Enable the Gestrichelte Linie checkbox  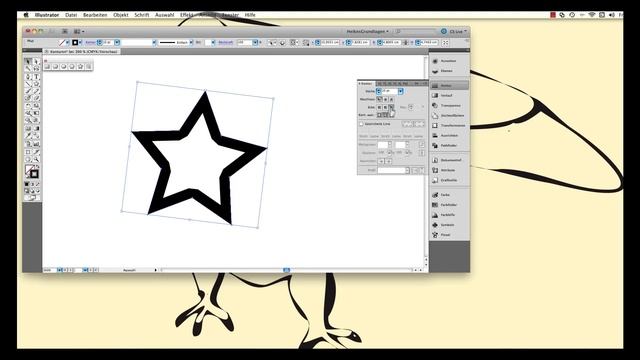click(361, 124)
